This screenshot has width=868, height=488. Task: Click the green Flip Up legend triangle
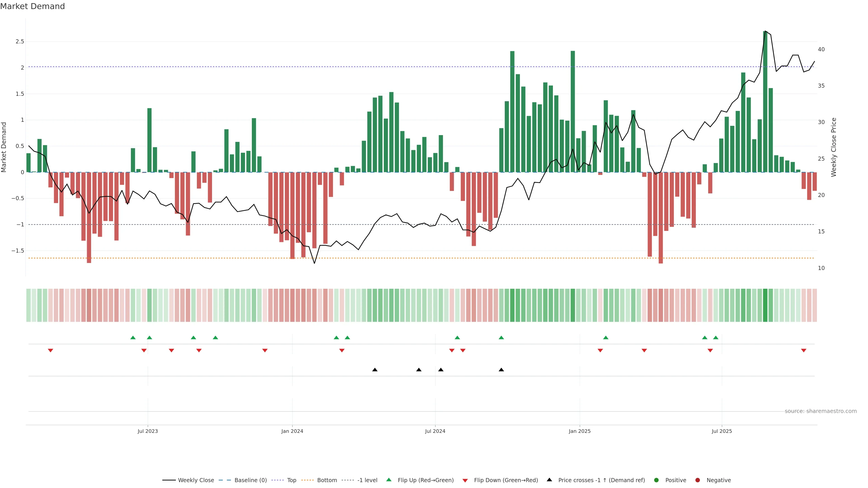point(389,480)
